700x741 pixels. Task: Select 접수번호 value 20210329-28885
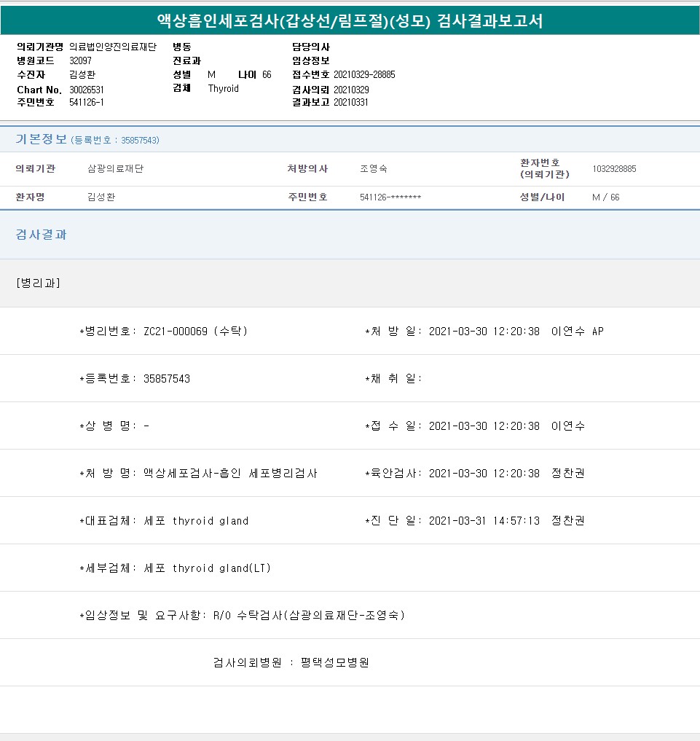click(364, 74)
